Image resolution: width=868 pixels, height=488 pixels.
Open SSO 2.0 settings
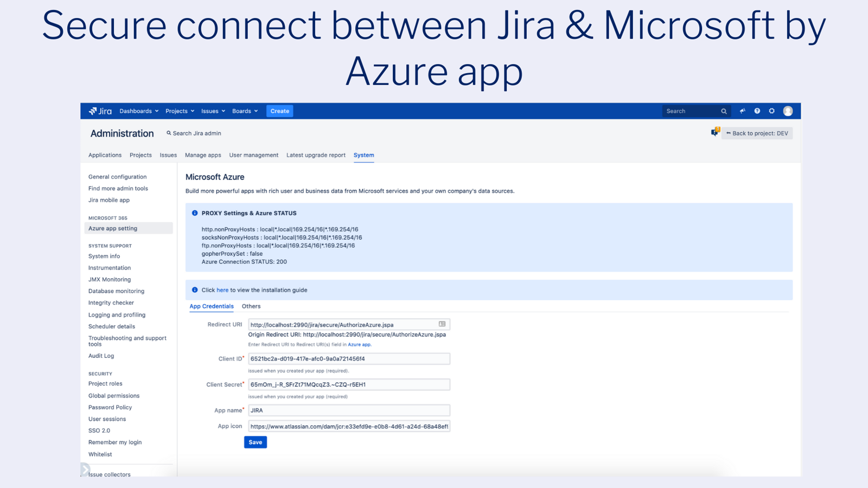pos(99,431)
